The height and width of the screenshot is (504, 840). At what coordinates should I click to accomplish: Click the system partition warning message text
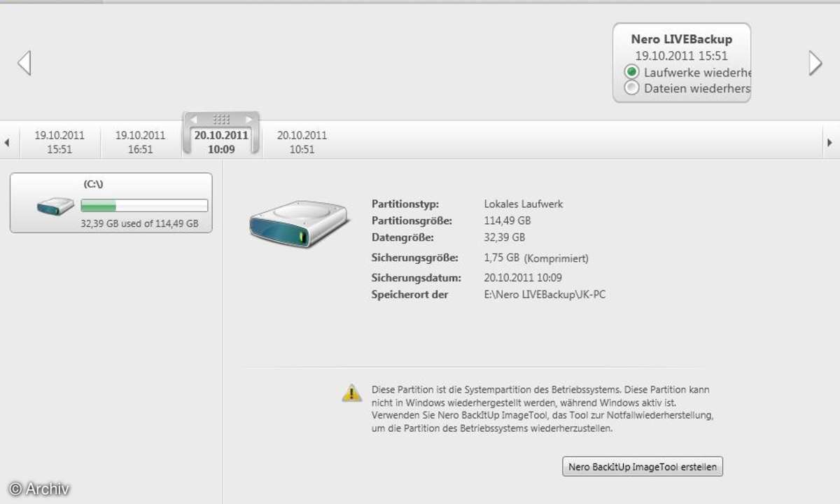(542, 409)
